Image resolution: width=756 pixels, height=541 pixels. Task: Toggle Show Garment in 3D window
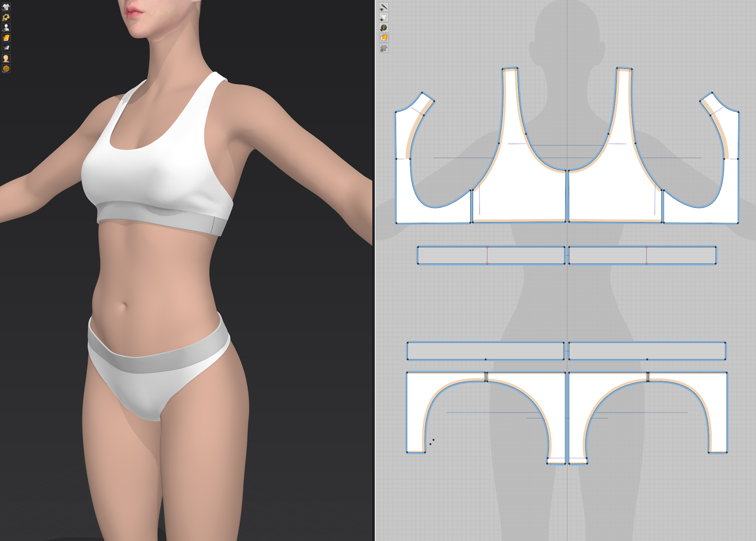coord(6,7)
